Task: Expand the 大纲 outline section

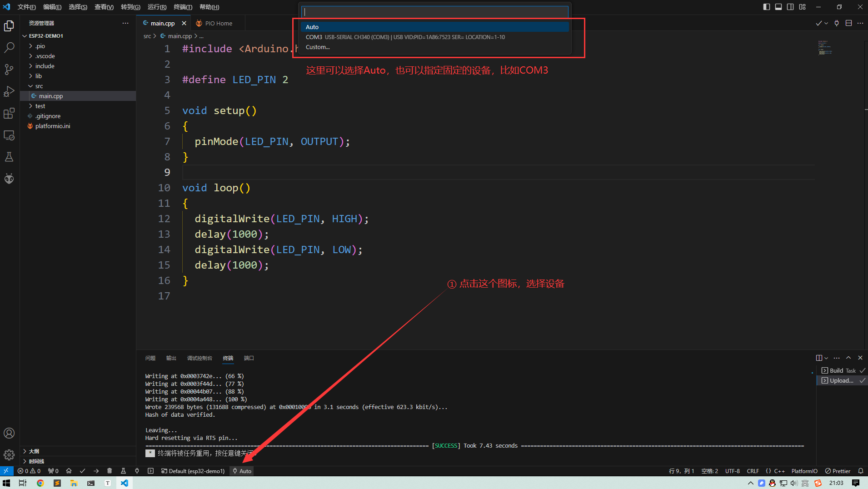Action: click(78, 451)
